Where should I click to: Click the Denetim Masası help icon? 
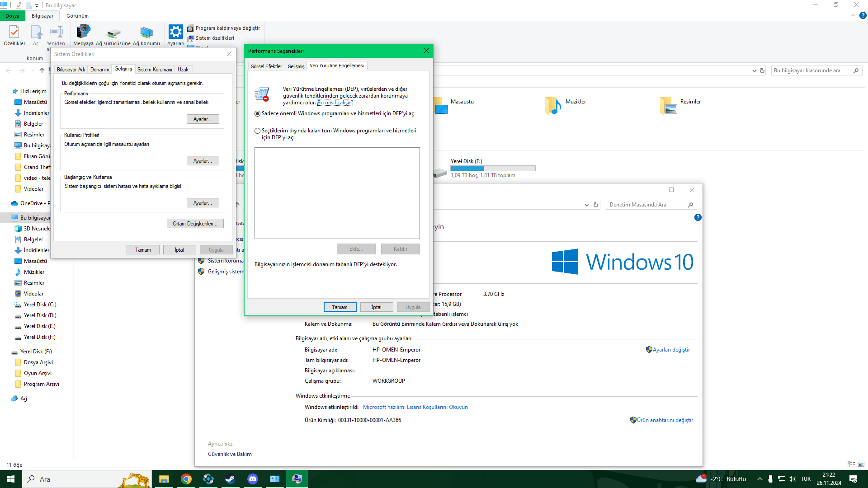(698, 217)
